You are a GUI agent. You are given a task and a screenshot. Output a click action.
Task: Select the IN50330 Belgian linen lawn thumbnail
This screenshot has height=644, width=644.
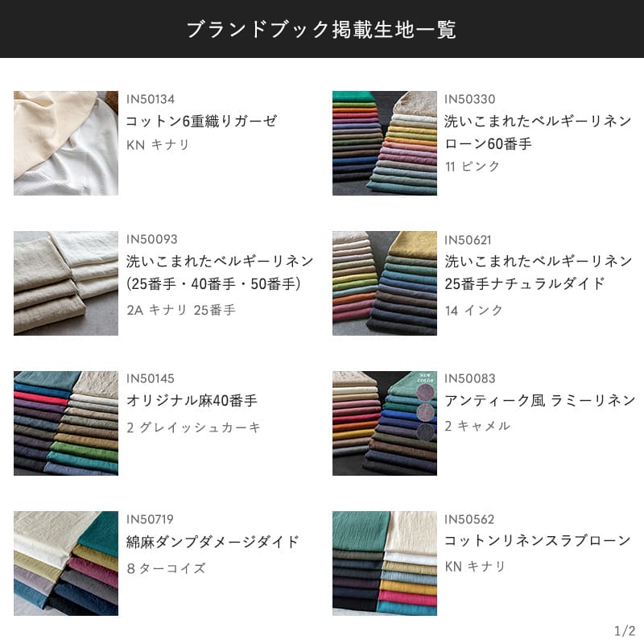click(385, 143)
